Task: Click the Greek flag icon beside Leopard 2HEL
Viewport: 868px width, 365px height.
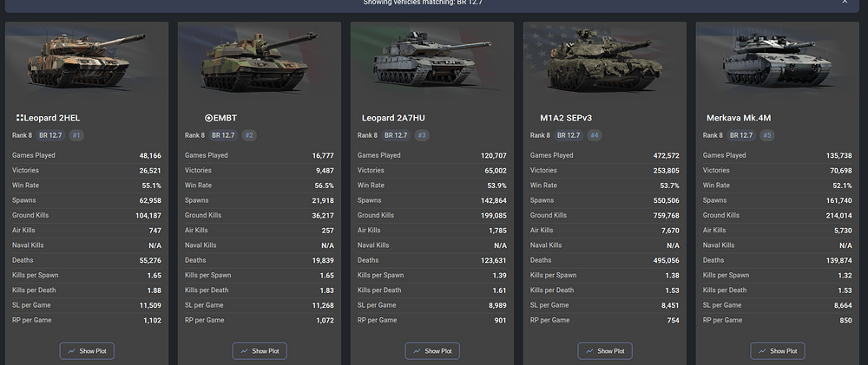Action: [x=20, y=118]
